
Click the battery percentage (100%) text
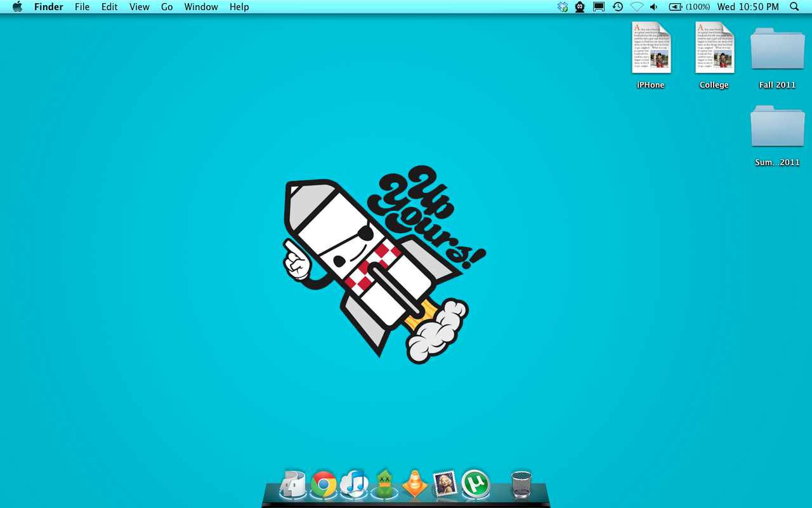pos(698,7)
